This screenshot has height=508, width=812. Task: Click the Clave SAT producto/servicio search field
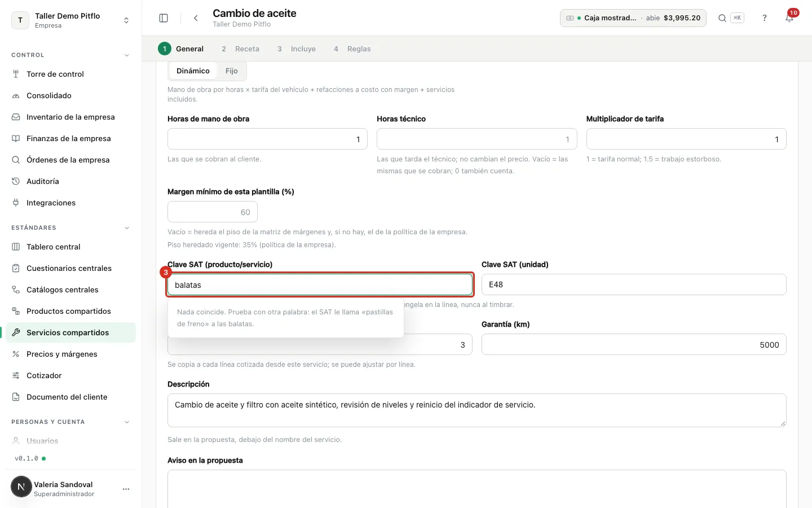click(x=320, y=285)
